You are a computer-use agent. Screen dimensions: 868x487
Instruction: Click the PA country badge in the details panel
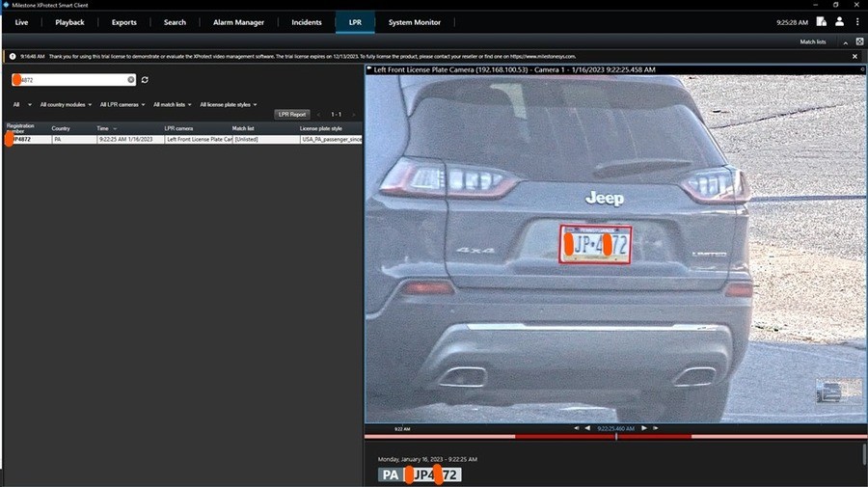click(x=391, y=474)
